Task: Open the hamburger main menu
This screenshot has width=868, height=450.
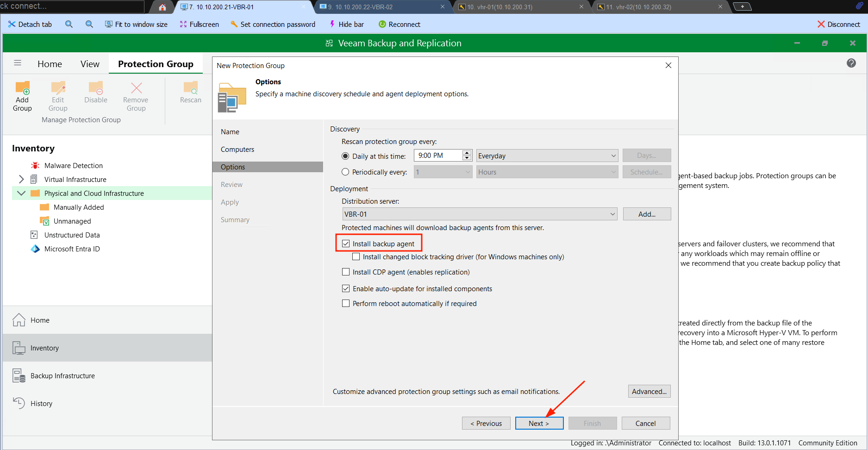Action: [x=18, y=63]
